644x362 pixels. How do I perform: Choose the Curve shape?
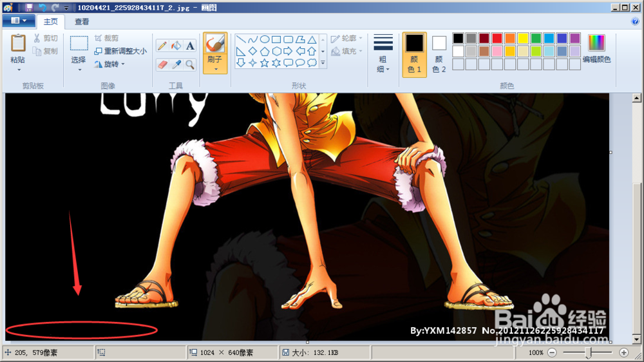pyautogui.click(x=253, y=39)
